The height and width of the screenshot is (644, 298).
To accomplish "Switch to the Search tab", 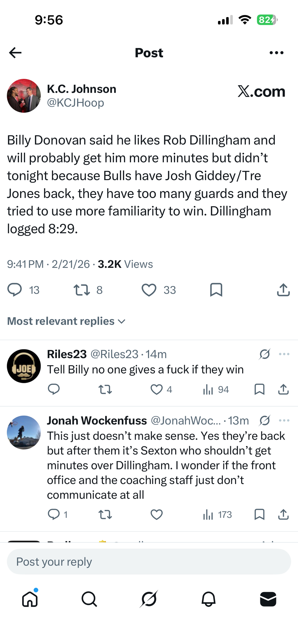I will [89, 599].
